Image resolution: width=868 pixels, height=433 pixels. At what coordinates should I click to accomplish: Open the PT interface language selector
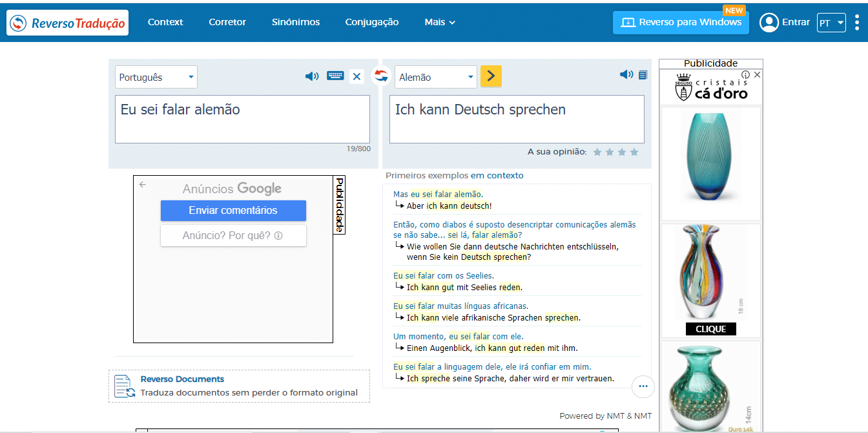831,23
